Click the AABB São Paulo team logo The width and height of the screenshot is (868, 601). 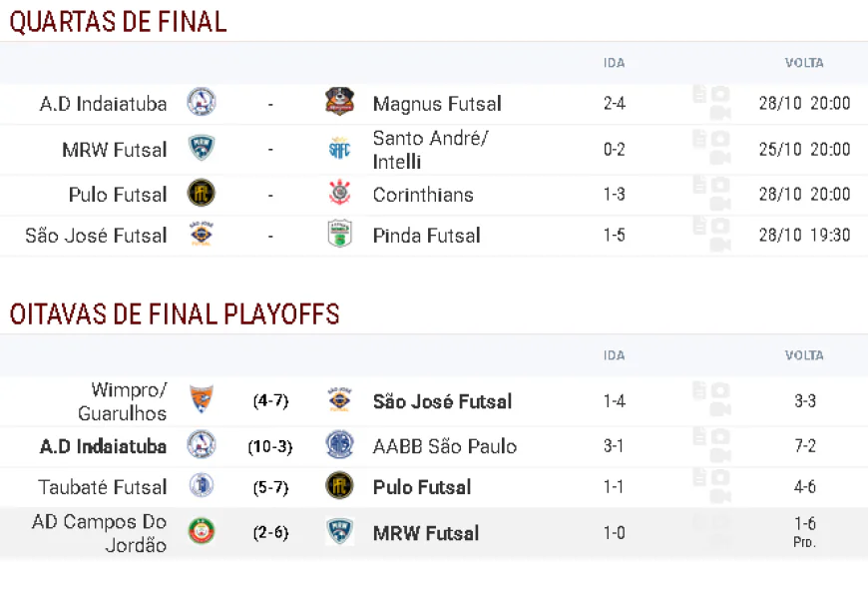pos(340,445)
